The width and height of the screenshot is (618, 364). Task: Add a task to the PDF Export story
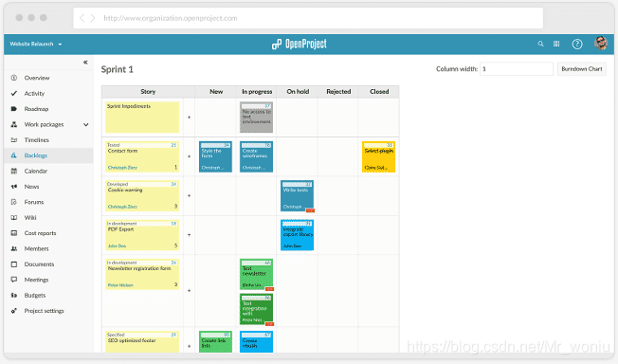tap(190, 235)
